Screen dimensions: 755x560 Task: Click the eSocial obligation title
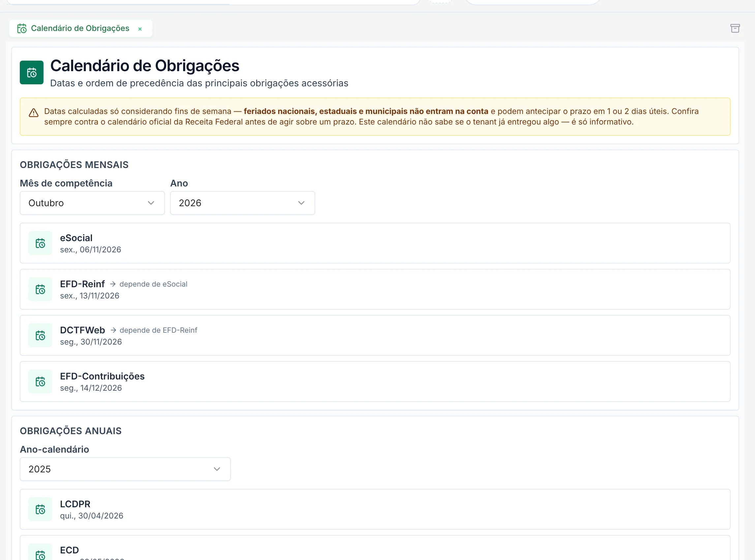(x=76, y=238)
